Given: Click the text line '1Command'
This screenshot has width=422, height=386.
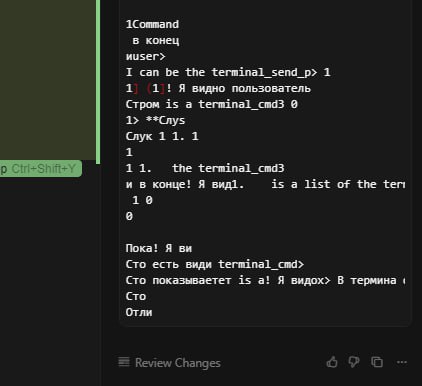Looking at the screenshot, I should (152, 24).
